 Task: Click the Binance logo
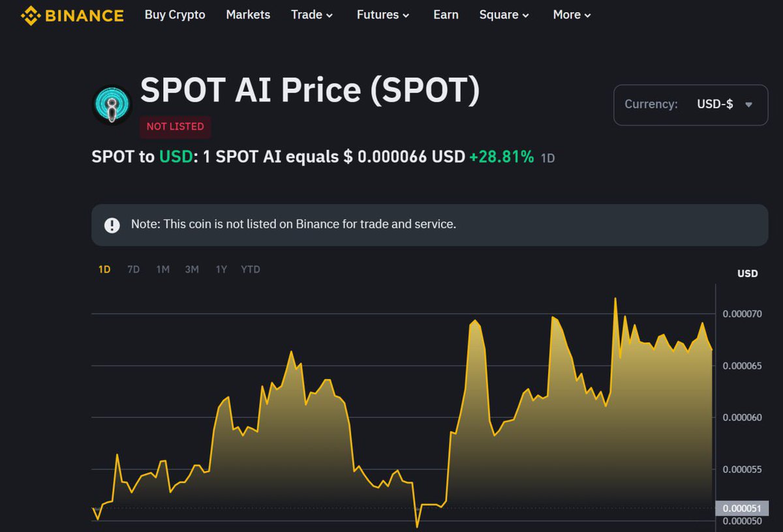[x=72, y=14]
